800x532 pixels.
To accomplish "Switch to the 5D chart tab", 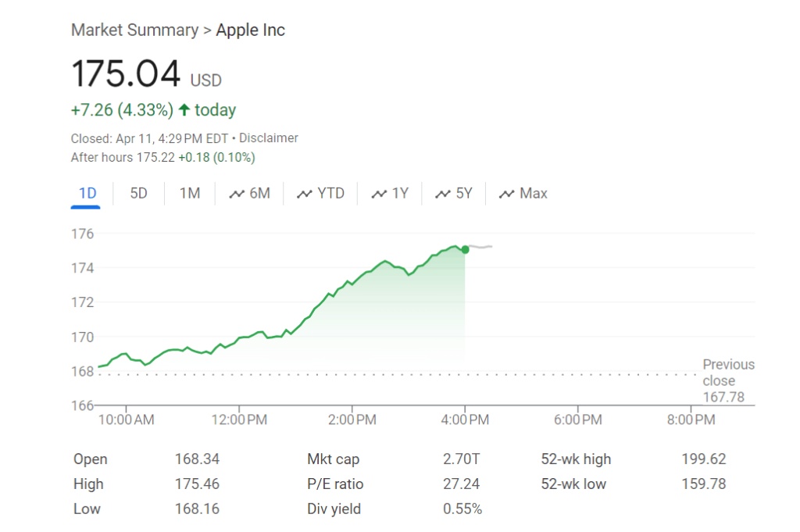I will (x=138, y=194).
